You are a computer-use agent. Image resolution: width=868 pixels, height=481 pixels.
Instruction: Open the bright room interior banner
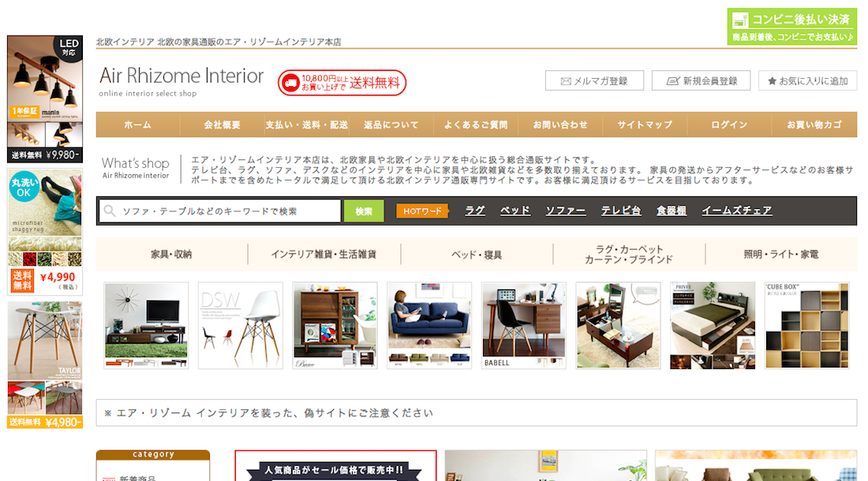pyautogui.click(x=546, y=465)
